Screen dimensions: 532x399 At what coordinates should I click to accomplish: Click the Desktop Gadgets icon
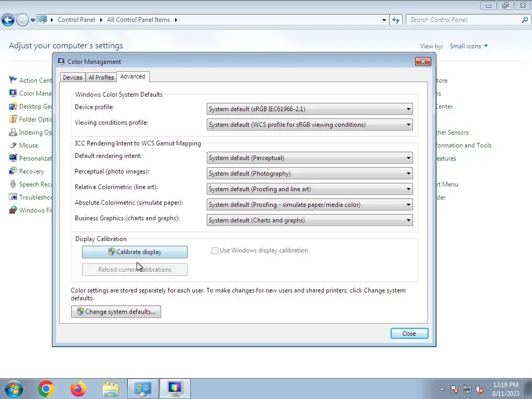13,106
